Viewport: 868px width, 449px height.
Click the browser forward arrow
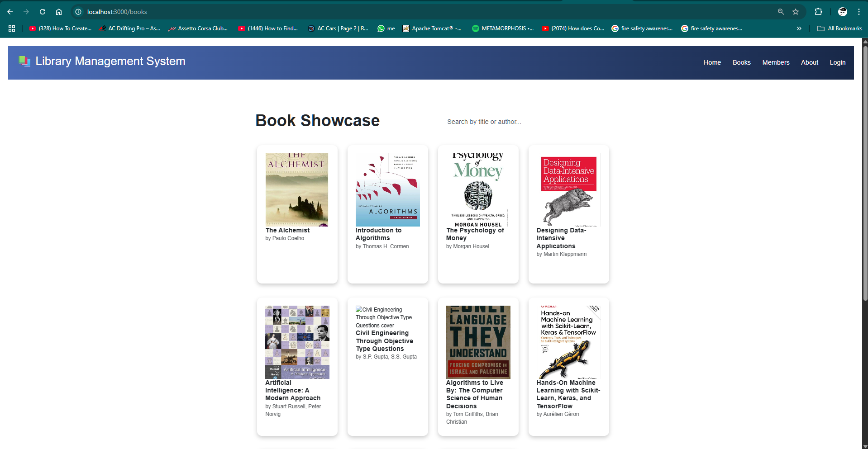coord(26,12)
